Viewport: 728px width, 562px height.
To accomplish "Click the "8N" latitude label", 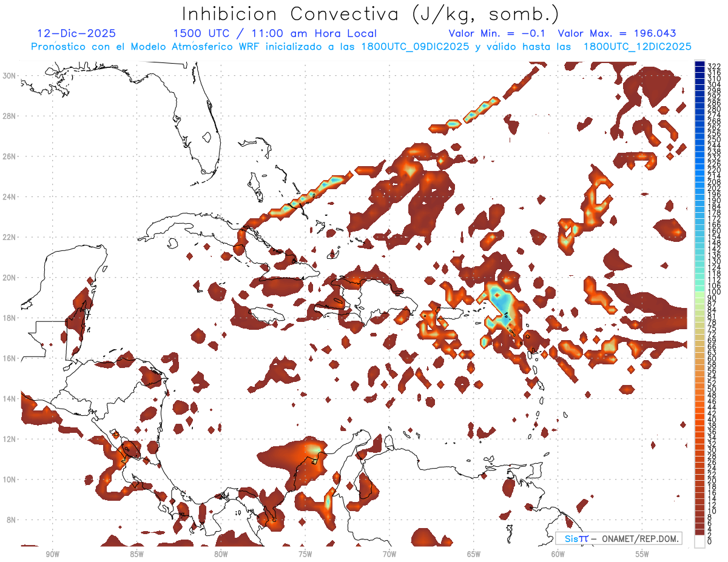I will tap(11, 520).
